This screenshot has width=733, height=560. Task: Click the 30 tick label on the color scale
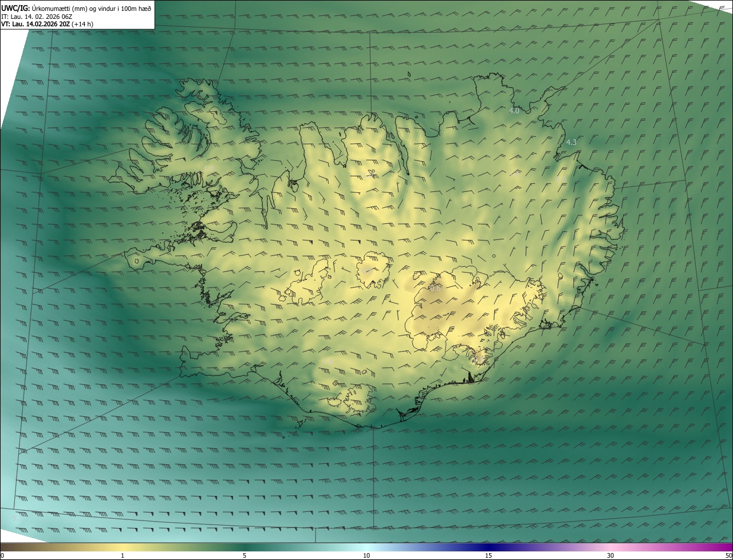(610, 555)
